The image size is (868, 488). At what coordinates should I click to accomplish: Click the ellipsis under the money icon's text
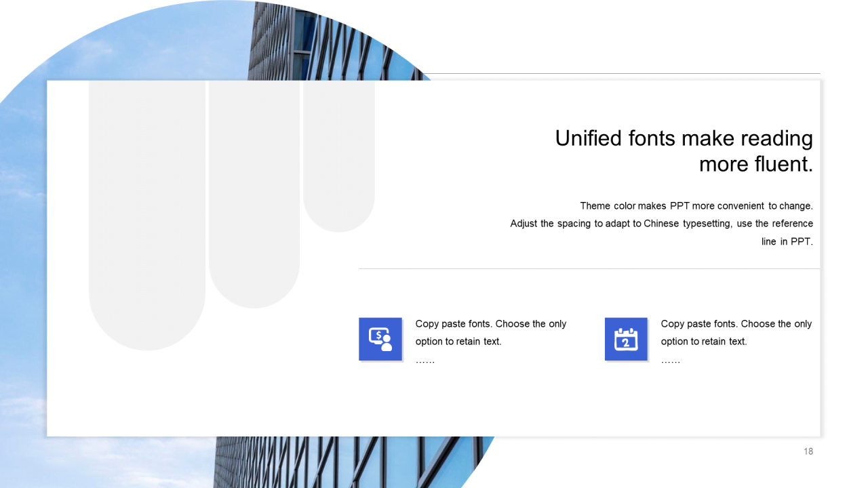425,361
